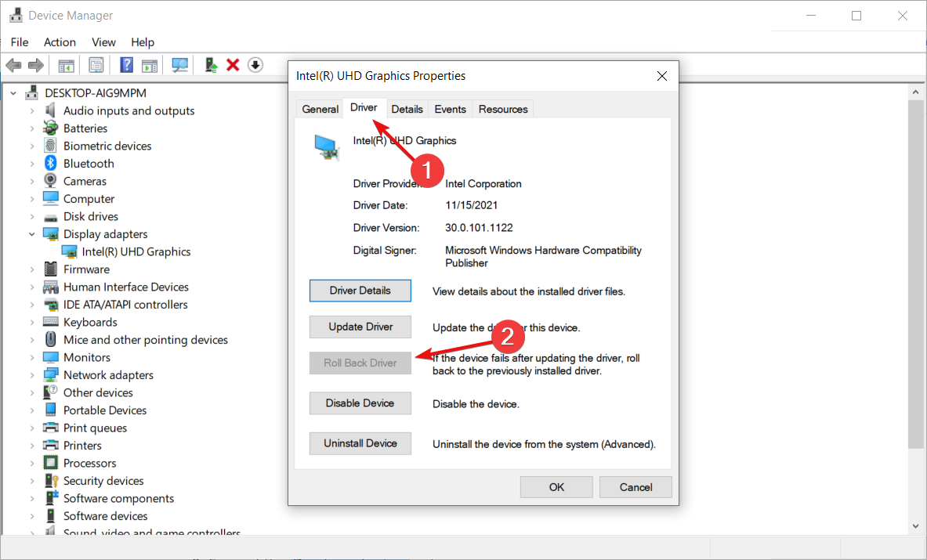Open the File menu
The image size is (927, 560).
tap(20, 42)
